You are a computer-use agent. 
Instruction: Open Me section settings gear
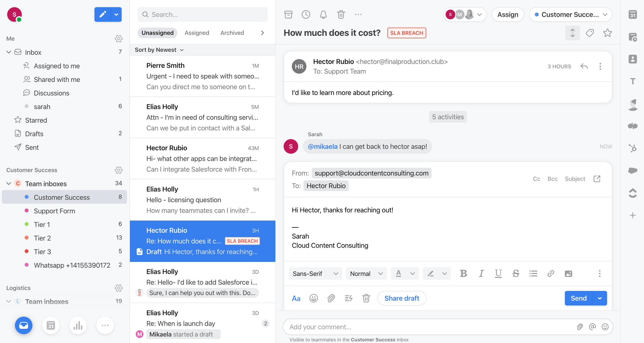(x=118, y=39)
